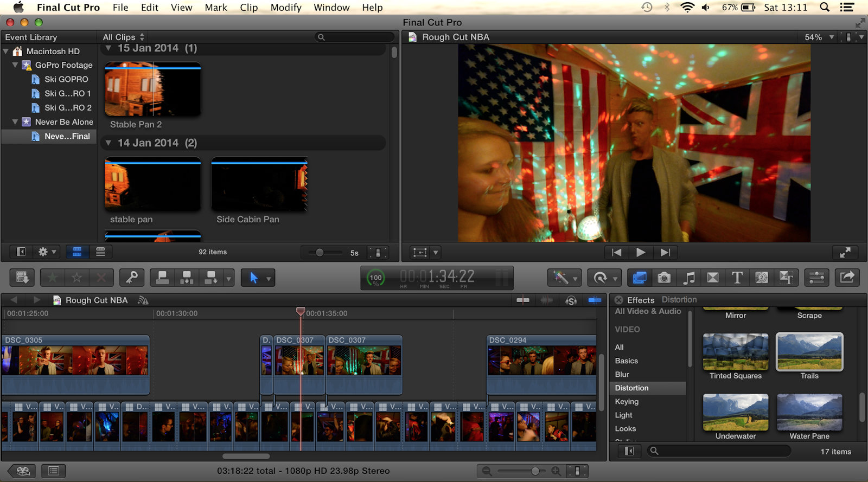Screen dimensions: 868x482
Task: Open the viewer transform tool icon
Action: [x=420, y=252]
